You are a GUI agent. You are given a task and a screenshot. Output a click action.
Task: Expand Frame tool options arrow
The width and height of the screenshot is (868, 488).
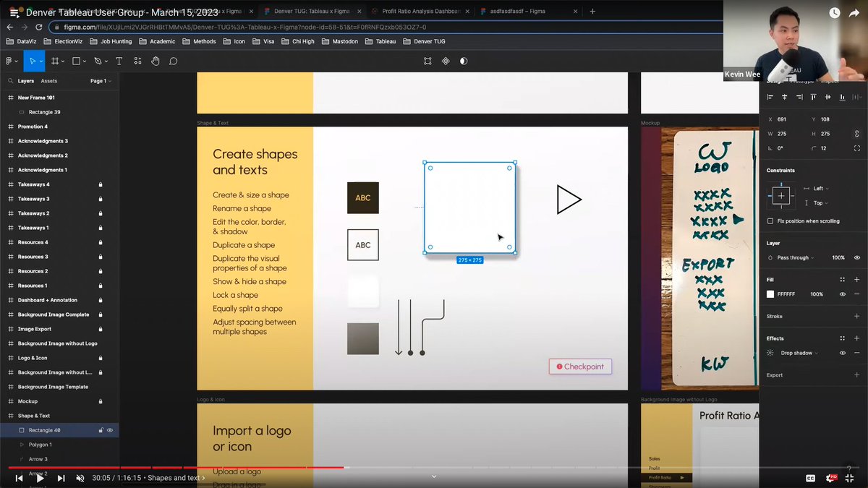tap(64, 61)
